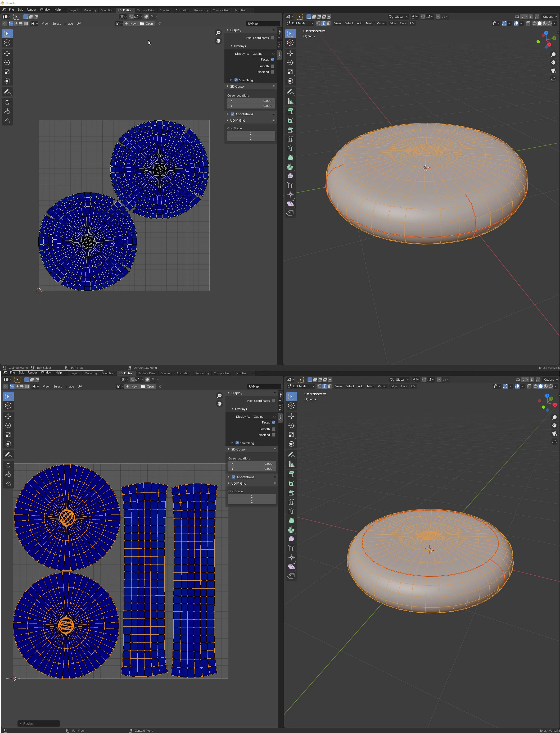This screenshot has width=560, height=733.
Task: Open Render menu in lower window
Action: 32,372
